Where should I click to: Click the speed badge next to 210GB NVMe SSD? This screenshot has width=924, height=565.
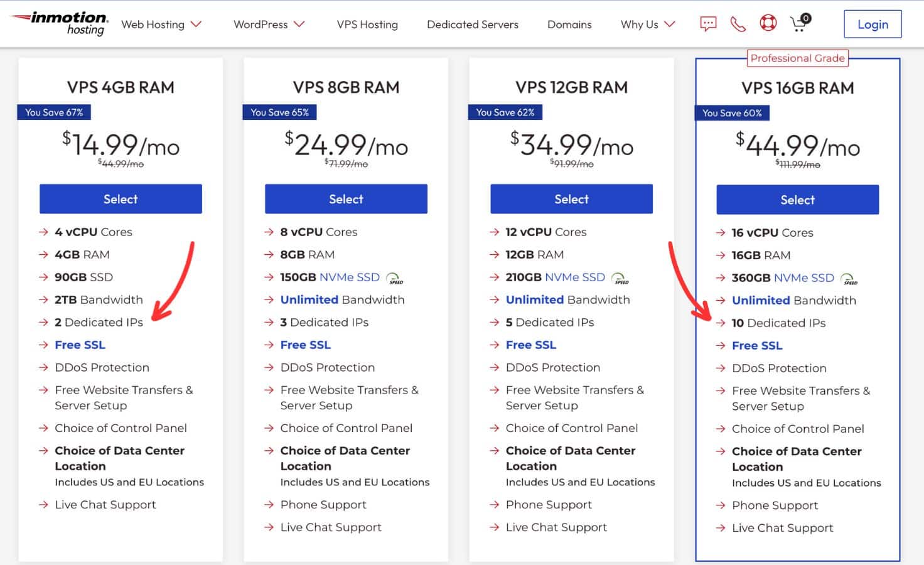(x=621, y=278)
